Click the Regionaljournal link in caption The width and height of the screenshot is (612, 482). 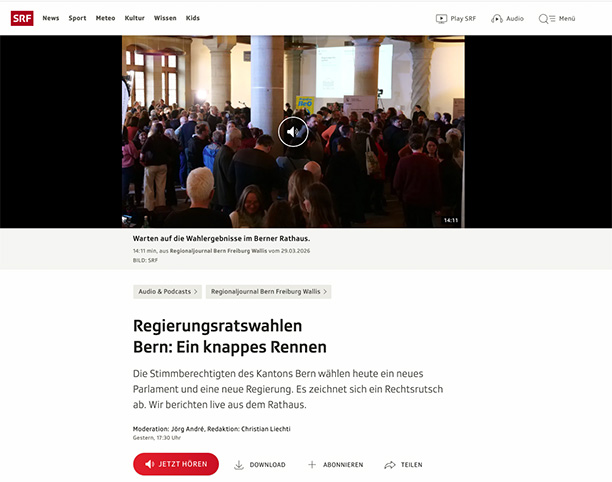click(x=218, y=251)
